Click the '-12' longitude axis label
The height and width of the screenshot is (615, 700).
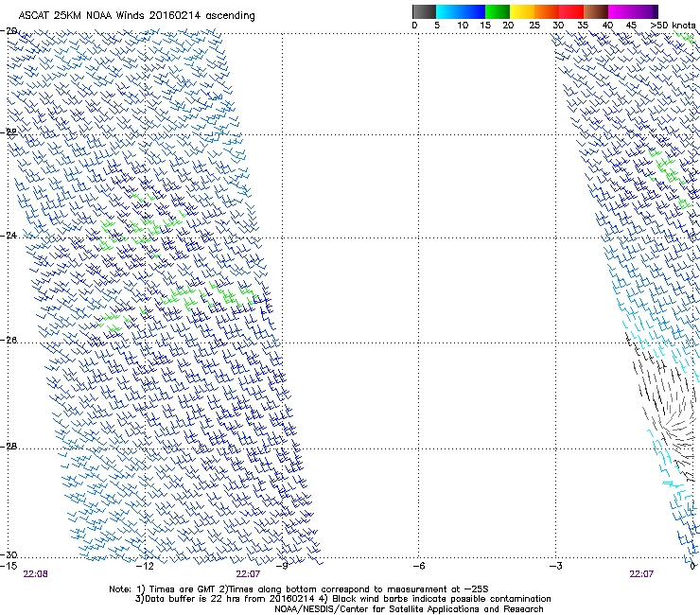click(145, 566)
